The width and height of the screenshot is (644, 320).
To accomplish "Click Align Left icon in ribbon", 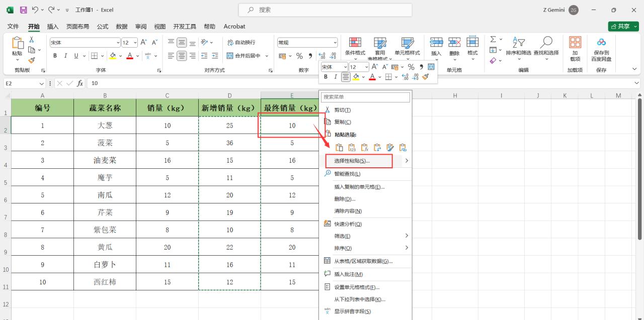I will tap(171, 56).
